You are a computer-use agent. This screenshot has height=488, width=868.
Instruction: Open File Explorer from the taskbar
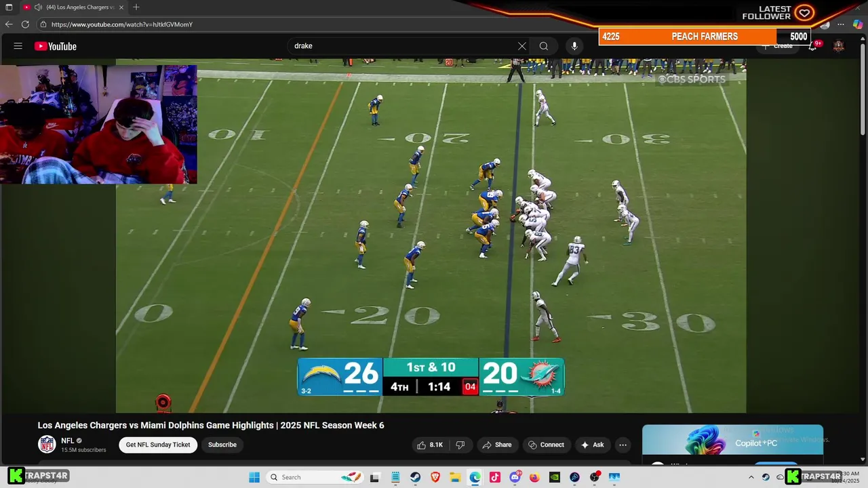(x=455, y=477)
